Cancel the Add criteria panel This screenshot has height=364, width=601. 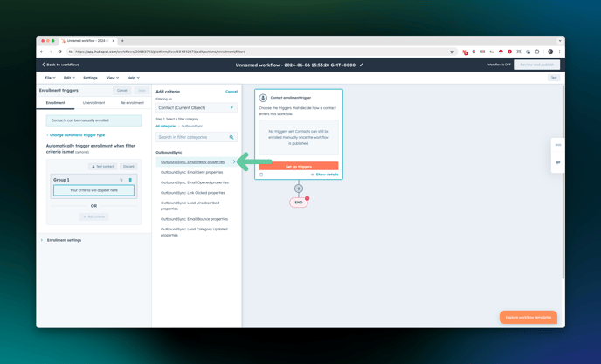click(231, 92)
